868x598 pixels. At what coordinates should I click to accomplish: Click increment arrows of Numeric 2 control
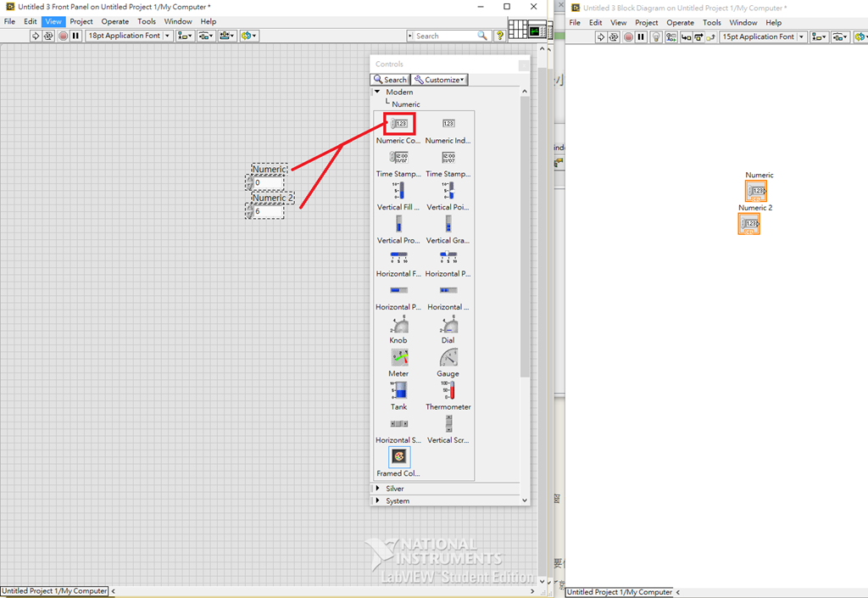click(x=250, y=211)
